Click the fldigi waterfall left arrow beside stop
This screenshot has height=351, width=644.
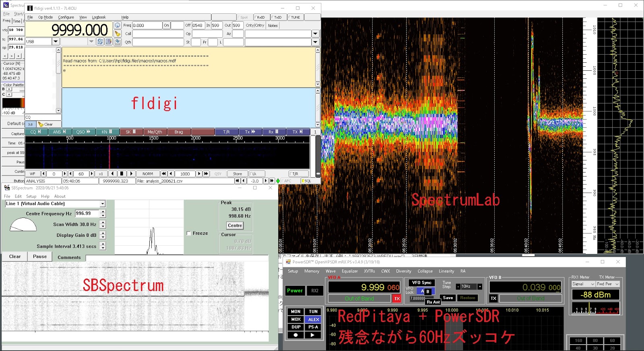pos(114,174)
